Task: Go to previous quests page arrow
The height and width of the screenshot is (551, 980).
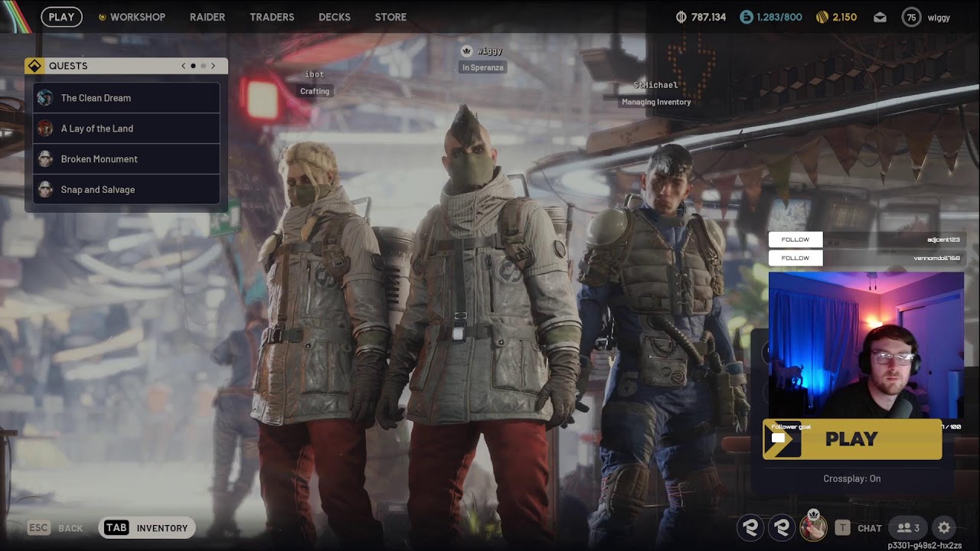Action: pos(183,66)
